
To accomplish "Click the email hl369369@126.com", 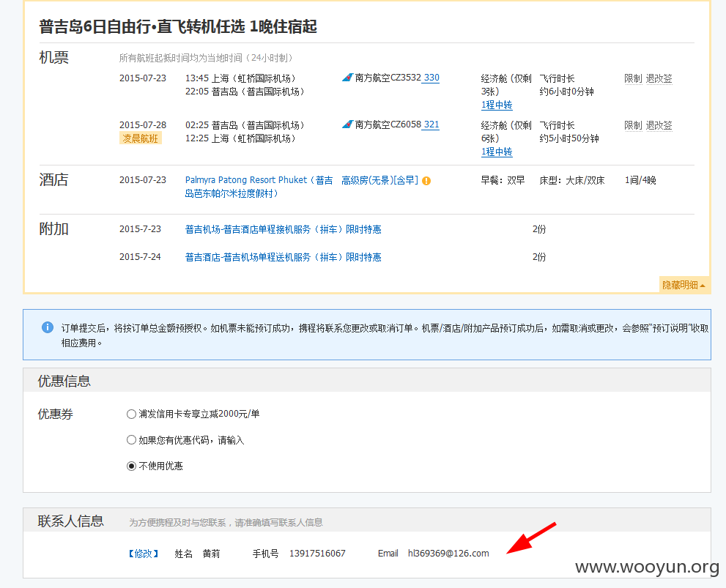I will (448, 554).
